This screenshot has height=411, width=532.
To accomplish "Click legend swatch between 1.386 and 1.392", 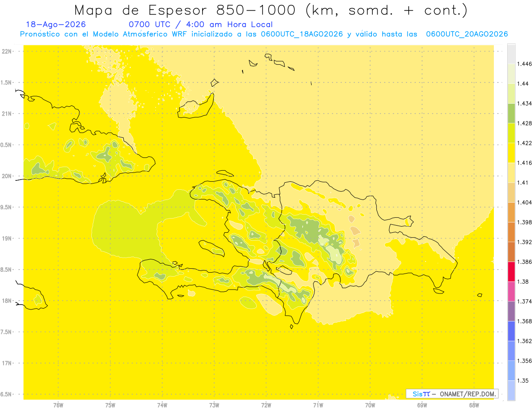I will (x=512, y=251).
